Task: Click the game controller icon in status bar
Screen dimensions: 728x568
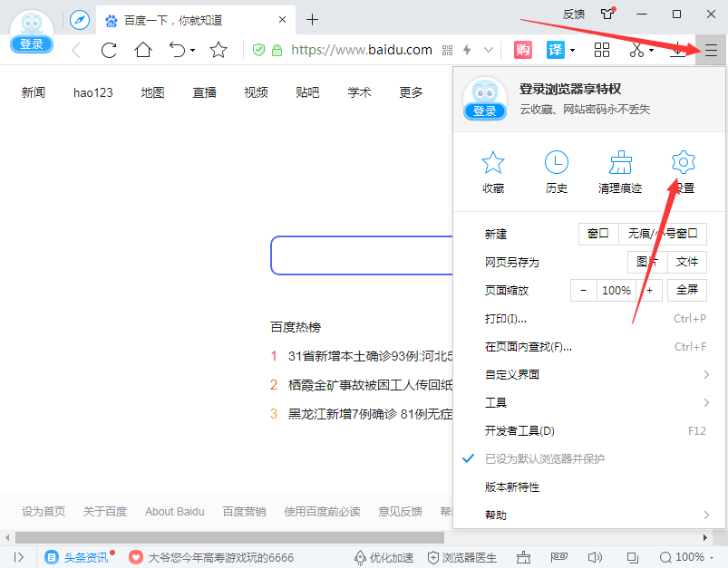Action: tap(559, 557)
